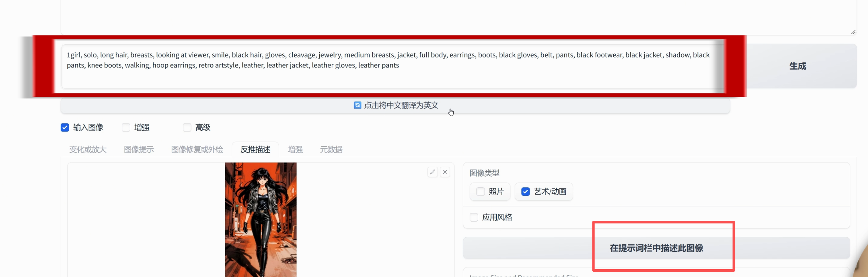The height and width of the screenshot is (277, 868).
Task: Click 点击将中文翻译为英文 translate button
Action: [395, 105]
